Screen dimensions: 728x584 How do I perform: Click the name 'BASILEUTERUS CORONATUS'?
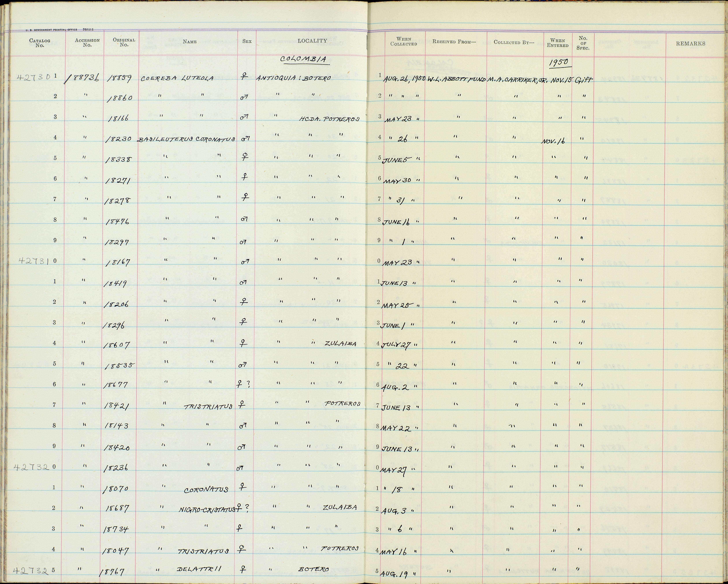click(x=186, y=139)
